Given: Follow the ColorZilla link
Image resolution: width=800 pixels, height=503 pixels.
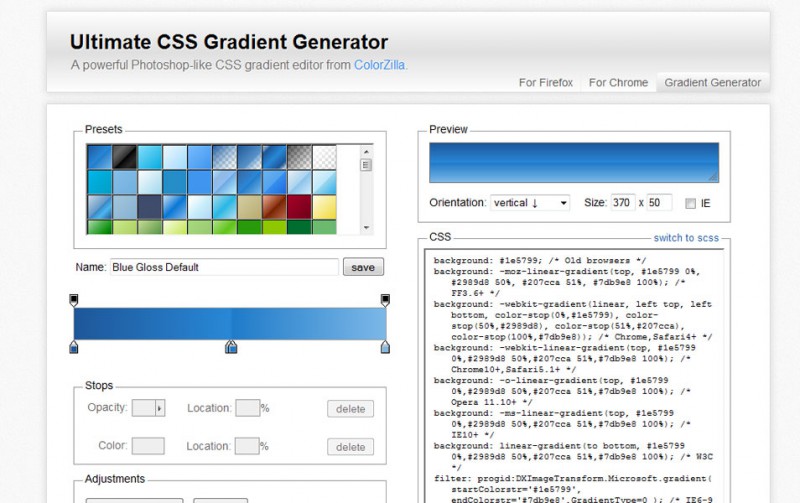Looking at the screenshot, I should coord(380,65).
